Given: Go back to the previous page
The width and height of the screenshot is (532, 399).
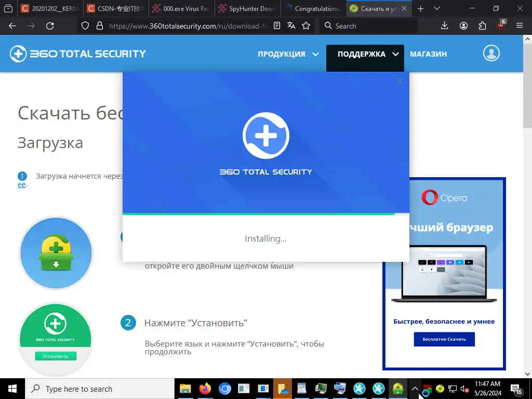Looking at the screenshot, I should (x=12, y=26).
